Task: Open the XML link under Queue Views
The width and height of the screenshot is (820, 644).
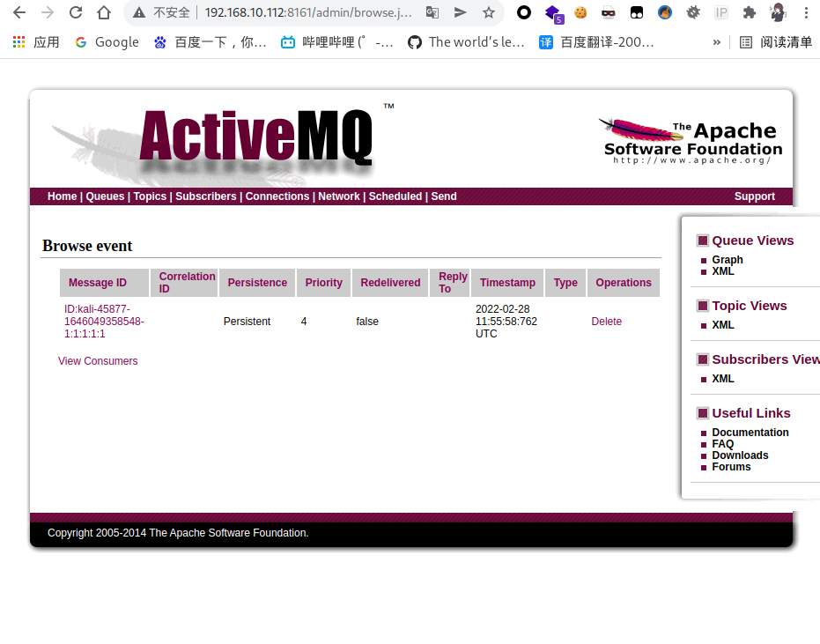Action: coord(723,271)
